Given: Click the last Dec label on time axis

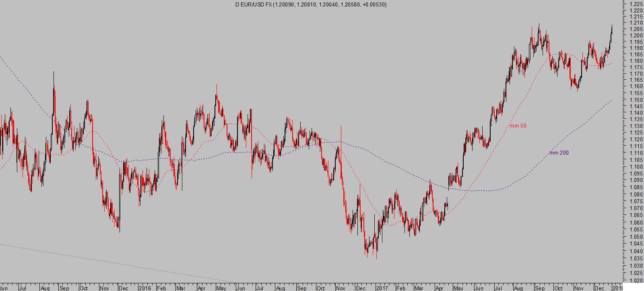Looking at the screenshot, I should click(599, 288).
